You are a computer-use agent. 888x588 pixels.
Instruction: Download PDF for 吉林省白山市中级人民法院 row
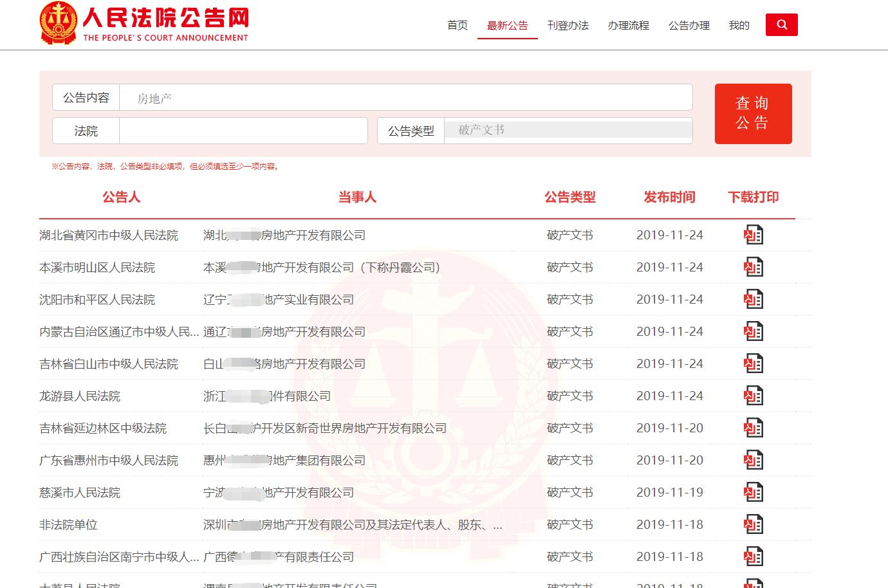point(753,363)
